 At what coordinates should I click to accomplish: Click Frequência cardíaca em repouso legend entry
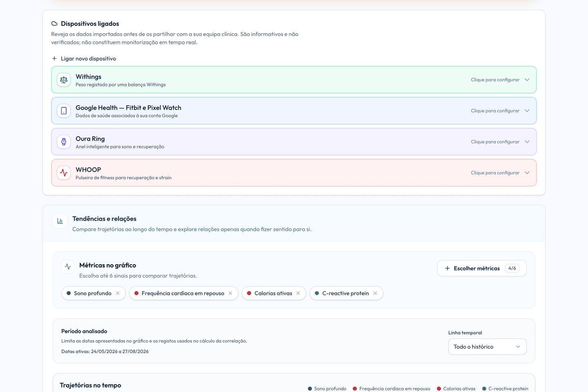pyautogui.click(x=392, y=389)
